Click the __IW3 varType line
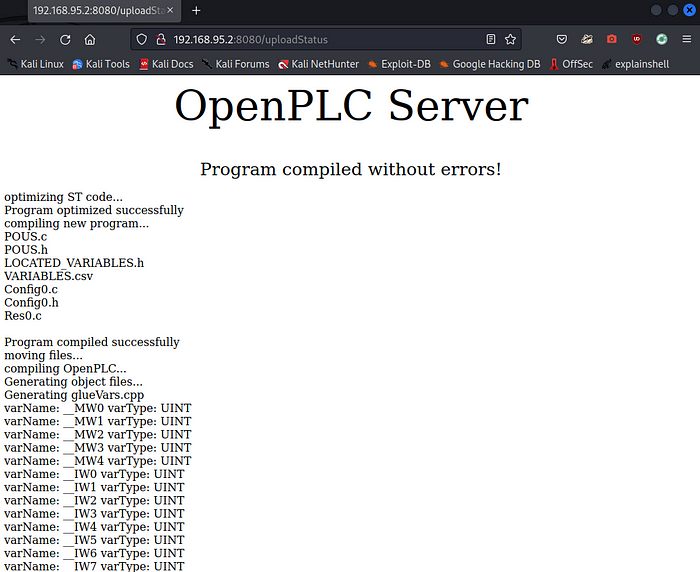 tap(94, 514)
